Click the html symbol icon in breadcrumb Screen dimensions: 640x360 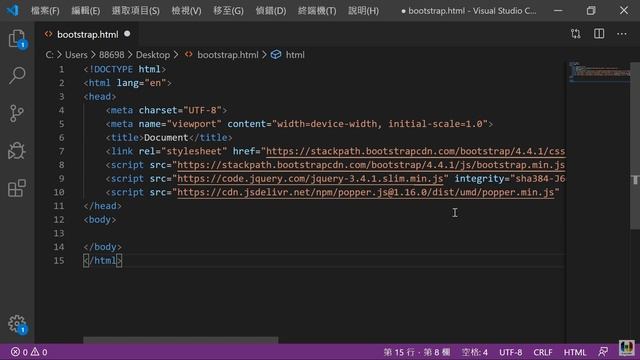point(276,55)
